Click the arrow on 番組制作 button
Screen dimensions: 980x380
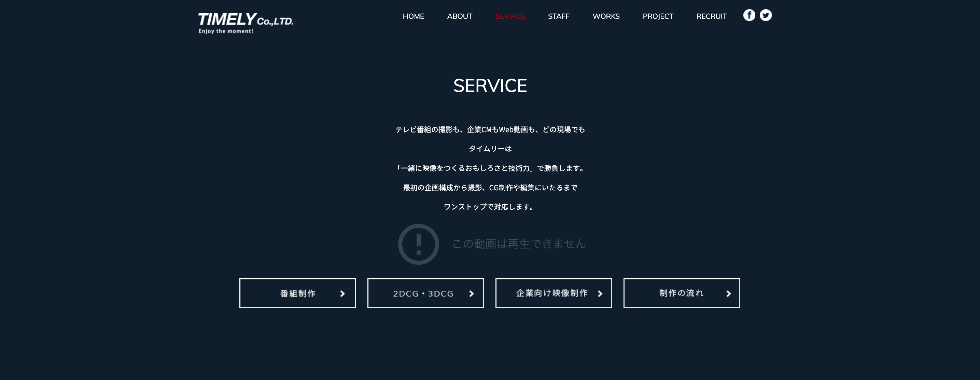coord(342,294)
